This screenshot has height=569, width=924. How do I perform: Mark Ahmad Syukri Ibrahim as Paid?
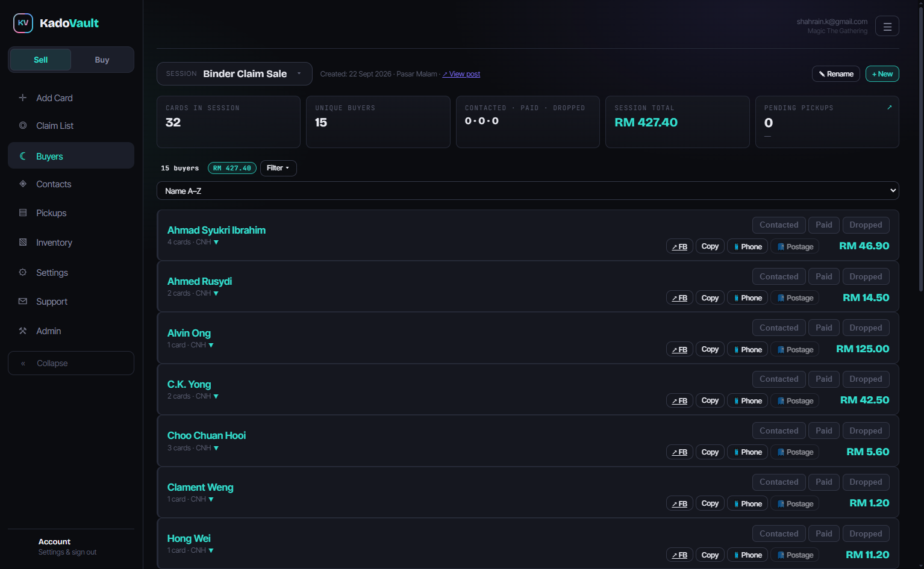tap(823, 225)
